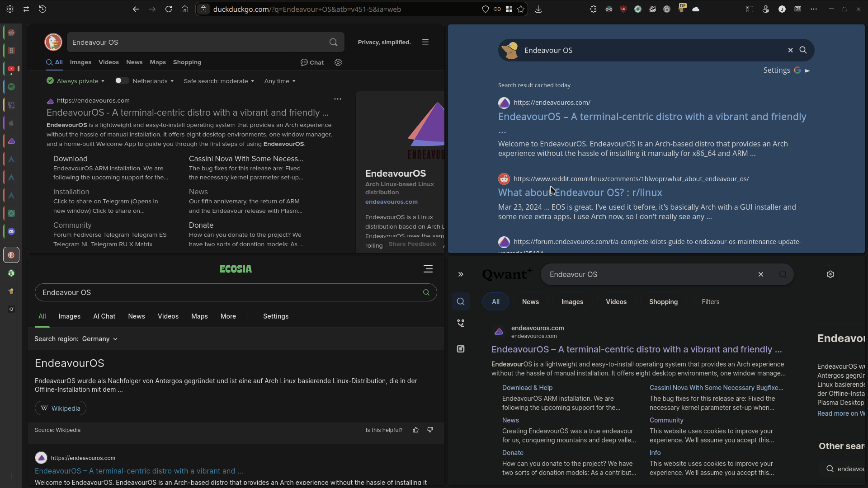Open DuckDuckGo search settings gear icon
The image size is (868, 488).
[x=338, y=62]
